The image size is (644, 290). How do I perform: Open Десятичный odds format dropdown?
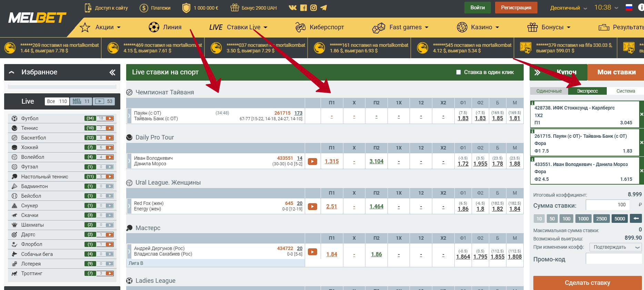click(x=568, y=8)
